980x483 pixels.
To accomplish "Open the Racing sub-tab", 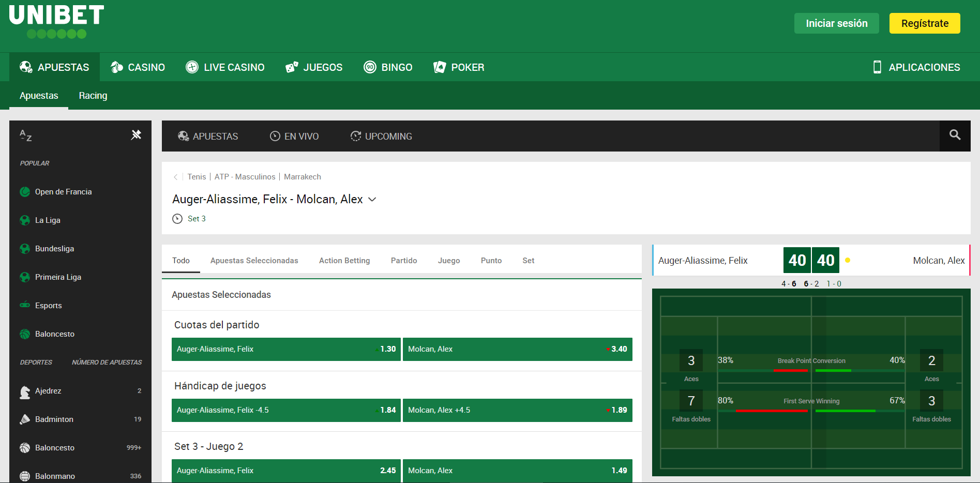I will click(93, 96).
